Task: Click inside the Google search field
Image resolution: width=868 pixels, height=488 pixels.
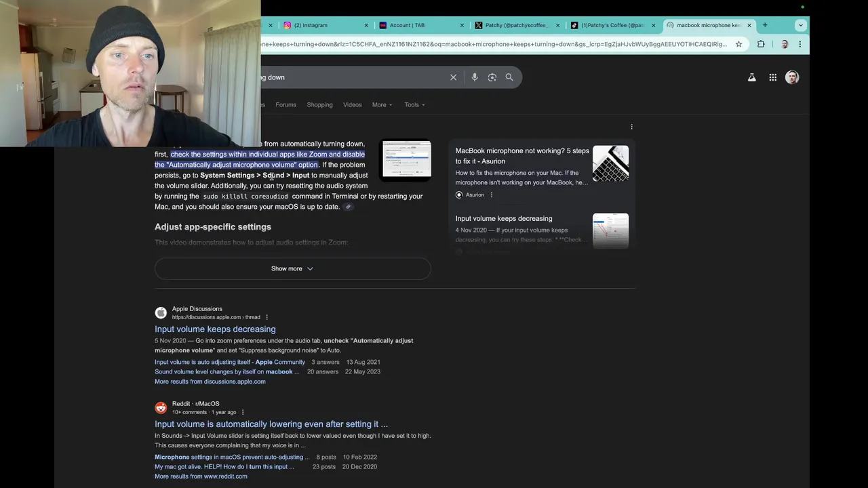Action: pyautogui.click(x=353, y=77)
